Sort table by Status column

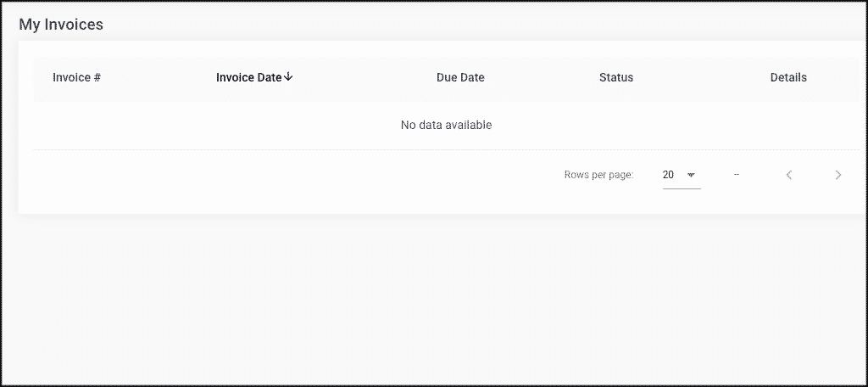pos(616,77)
